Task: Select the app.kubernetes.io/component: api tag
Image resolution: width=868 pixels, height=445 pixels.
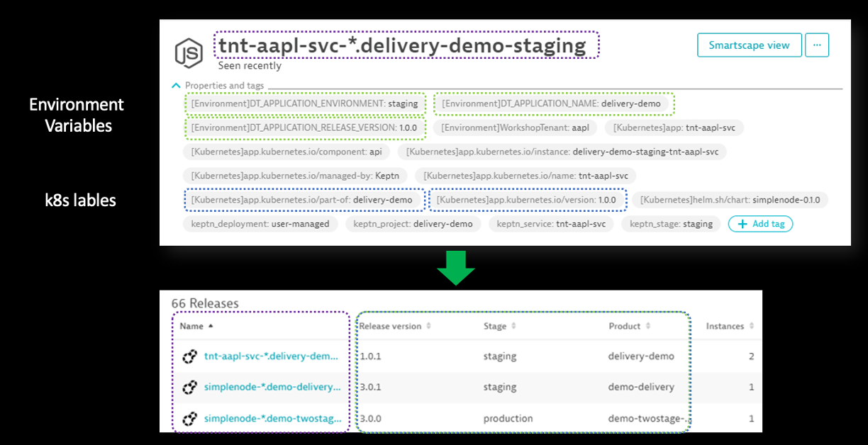Action: coord(286,152)
